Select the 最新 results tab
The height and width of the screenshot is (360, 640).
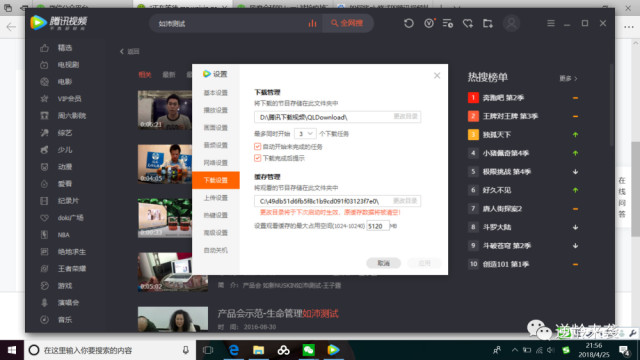pos(169,75)
